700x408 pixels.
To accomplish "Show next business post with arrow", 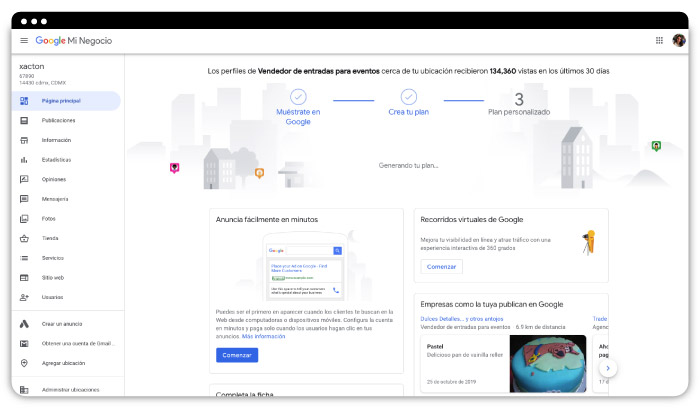I will 608,368.
